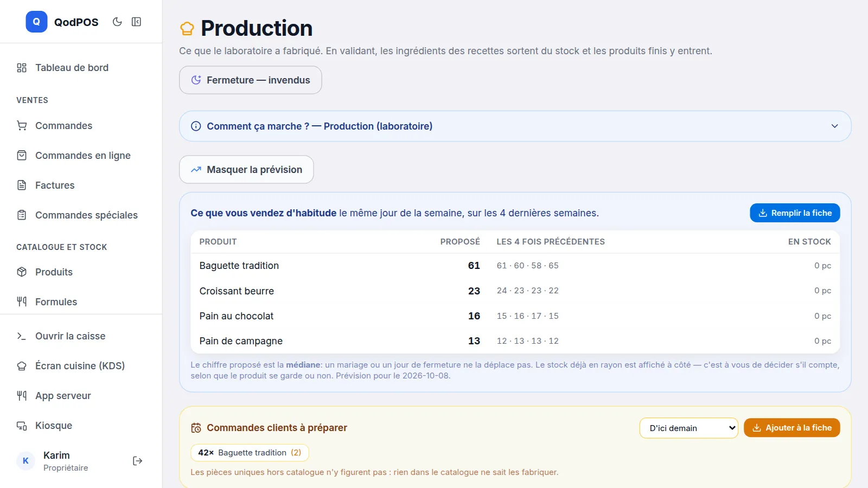Click the Commandes clients calendar icon
Image resolution: width=868 pixels, height=488 pixels.
coord(196,428)
